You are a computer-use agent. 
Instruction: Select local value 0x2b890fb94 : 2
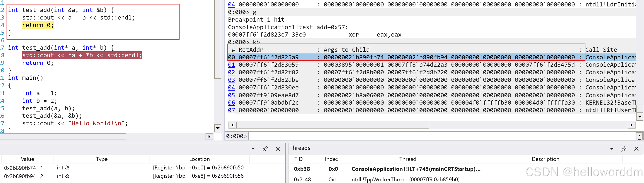(23, 176)
